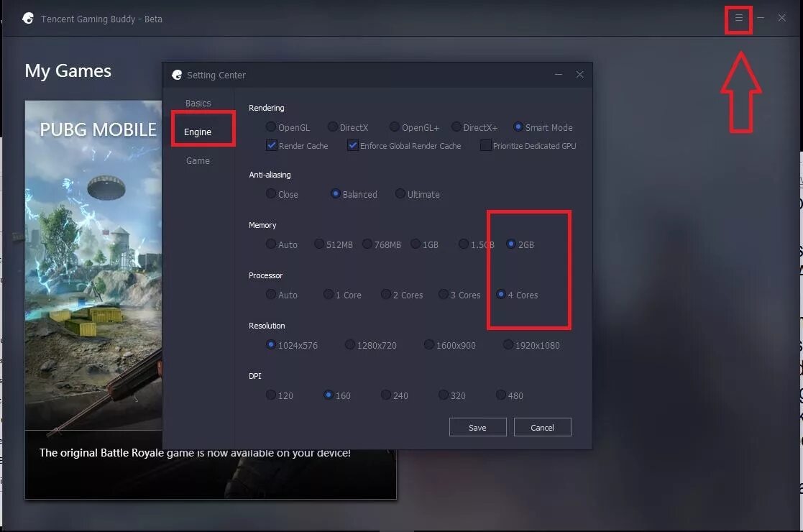
Task: Set processor to Auto
Action: point(270,295)
